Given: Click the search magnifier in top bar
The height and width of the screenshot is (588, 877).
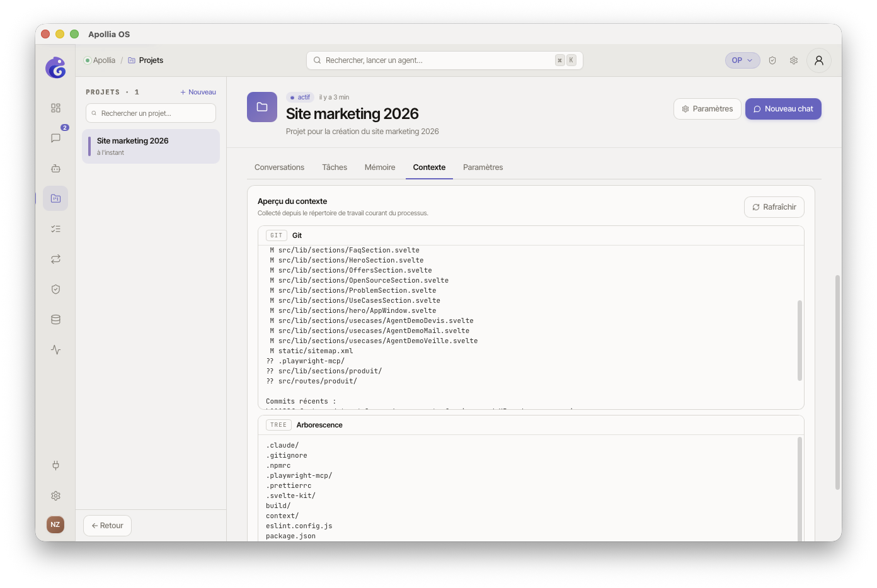Looking at the screenshot, I should (x=317, y=60).
